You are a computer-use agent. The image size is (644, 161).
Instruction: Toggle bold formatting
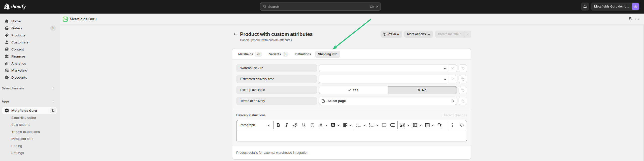point(278,125)
